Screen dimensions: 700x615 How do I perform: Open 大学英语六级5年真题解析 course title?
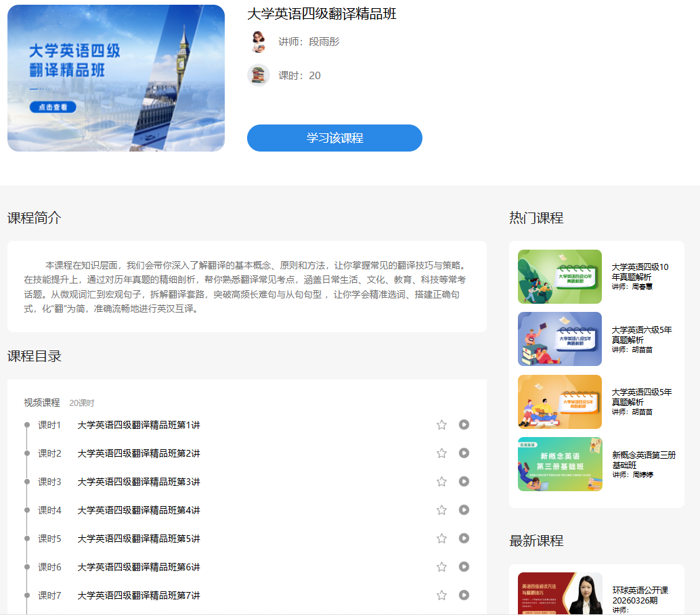[x=641, y=335]
